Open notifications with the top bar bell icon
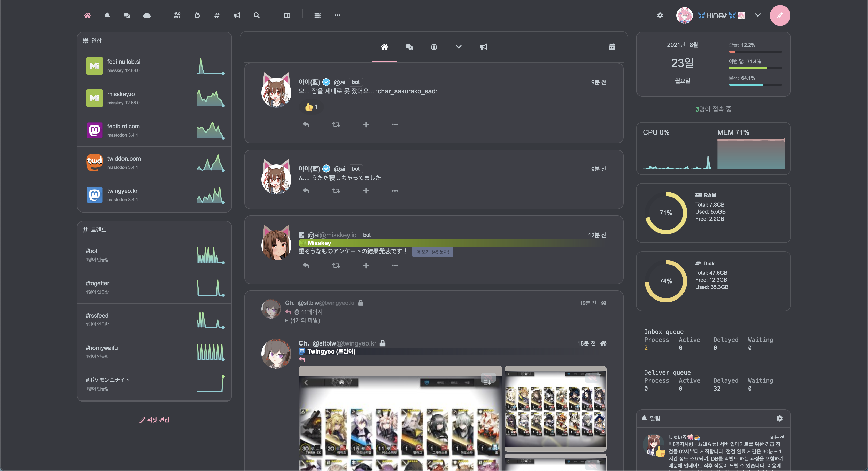This screenshot has width=868, height=471. coord(107,15)
